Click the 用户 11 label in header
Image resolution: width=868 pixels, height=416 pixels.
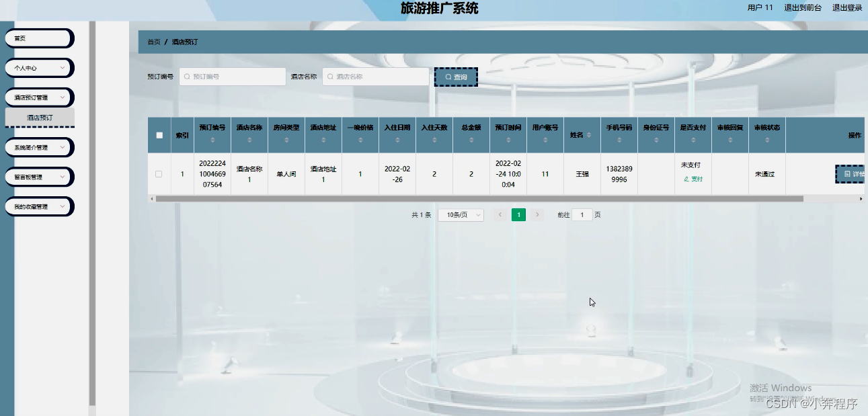[x=760, y=8]
